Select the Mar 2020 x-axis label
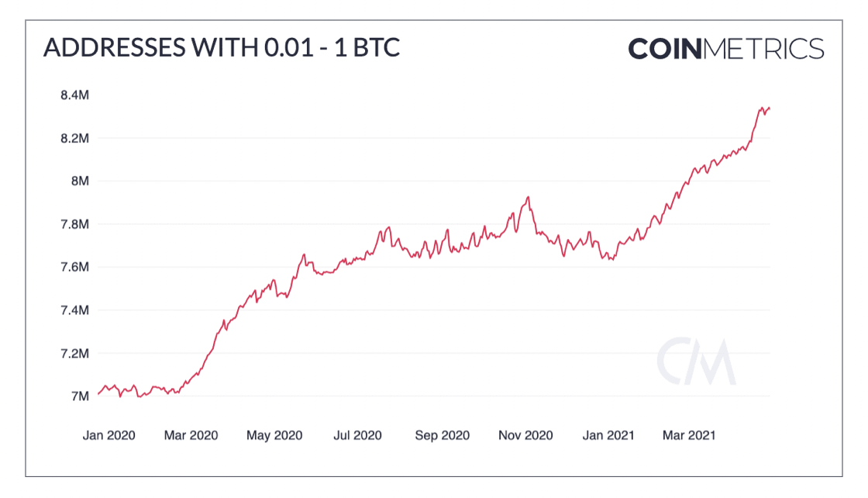 pos(191,435)
